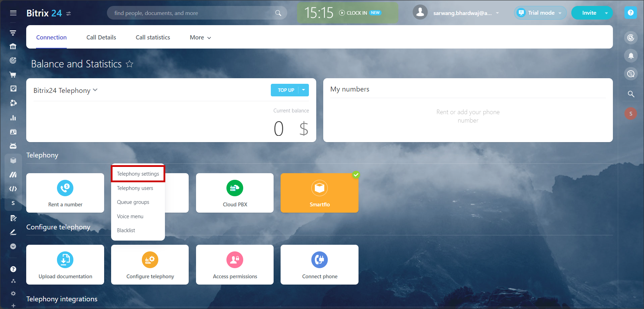Open the robot automation icon in sidebar
Screen dimensions: 644x309
click(13, 146)
